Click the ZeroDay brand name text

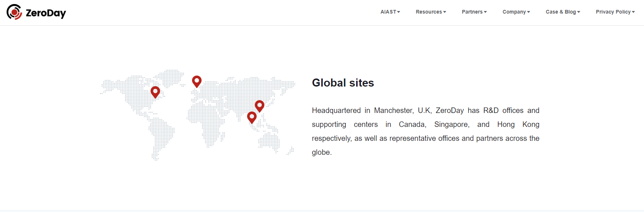46,13
